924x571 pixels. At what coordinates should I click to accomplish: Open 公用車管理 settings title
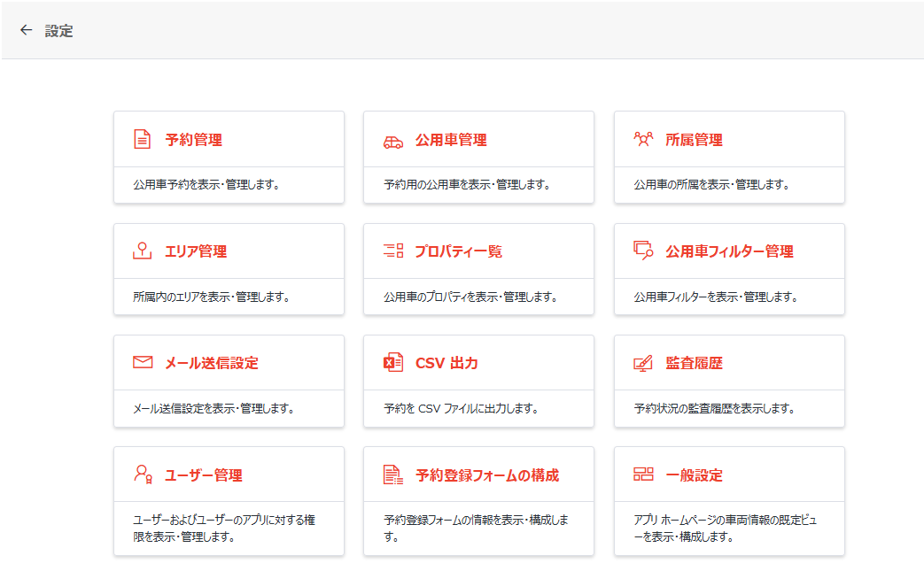click(452, 140)
